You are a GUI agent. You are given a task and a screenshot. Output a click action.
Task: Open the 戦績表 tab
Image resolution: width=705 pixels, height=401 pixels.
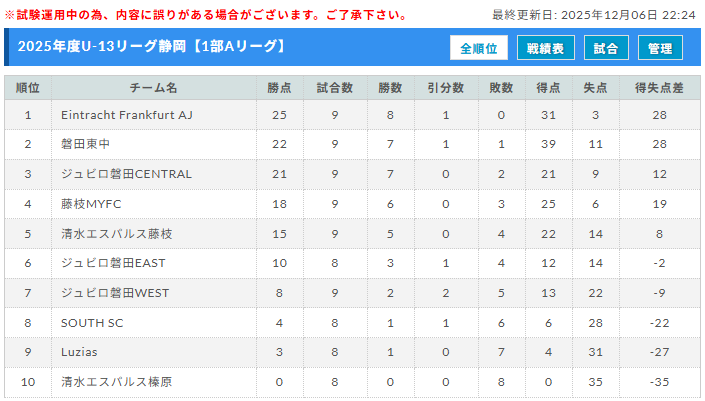click(545, 48)
